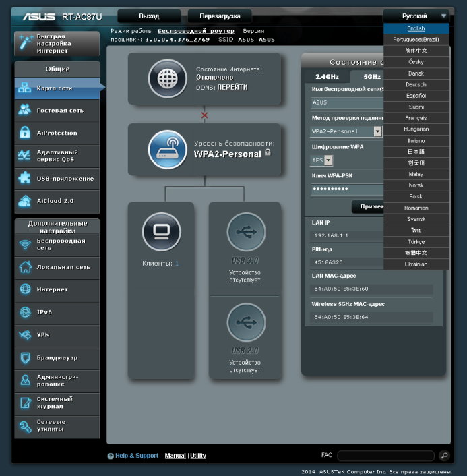
Task: Open the Manual link in footer
Action: [x=175, y=456]
